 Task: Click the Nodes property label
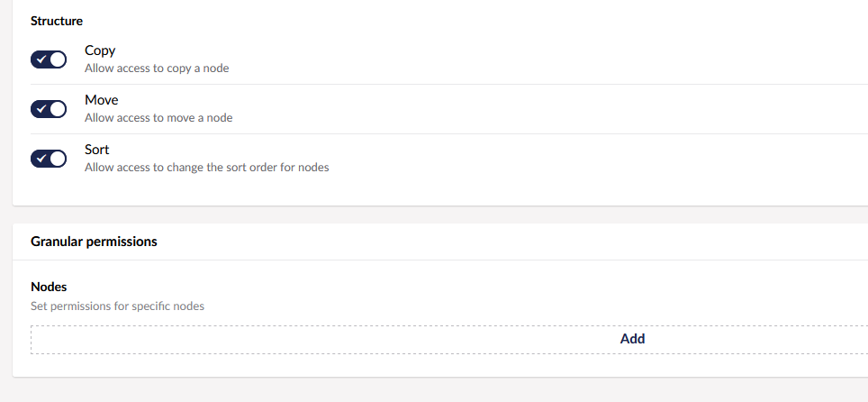[x=49, y=287]
